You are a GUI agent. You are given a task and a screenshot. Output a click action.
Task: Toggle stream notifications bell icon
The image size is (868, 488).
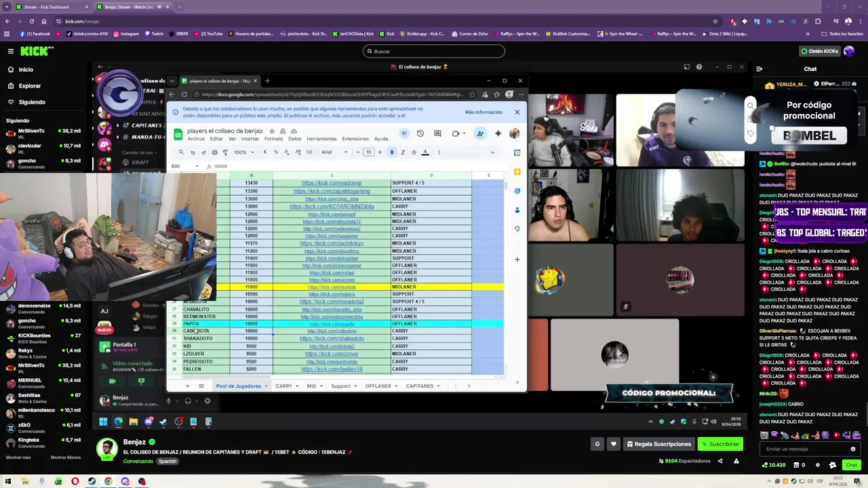(597, 444)
